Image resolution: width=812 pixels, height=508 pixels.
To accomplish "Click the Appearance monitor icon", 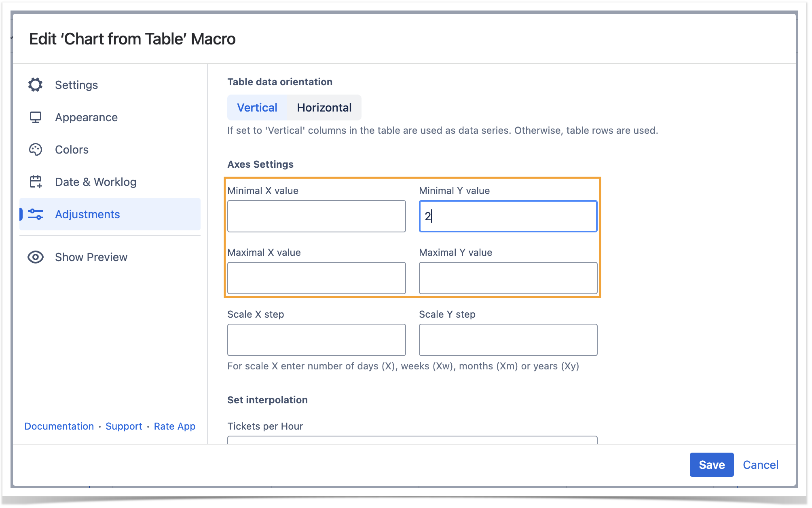I will coord(36,117).
